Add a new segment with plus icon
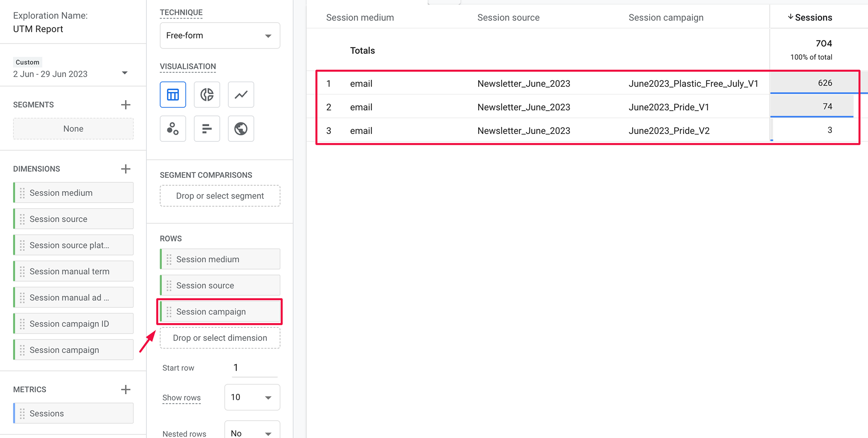The image size is (868, 438). point(126,105)
